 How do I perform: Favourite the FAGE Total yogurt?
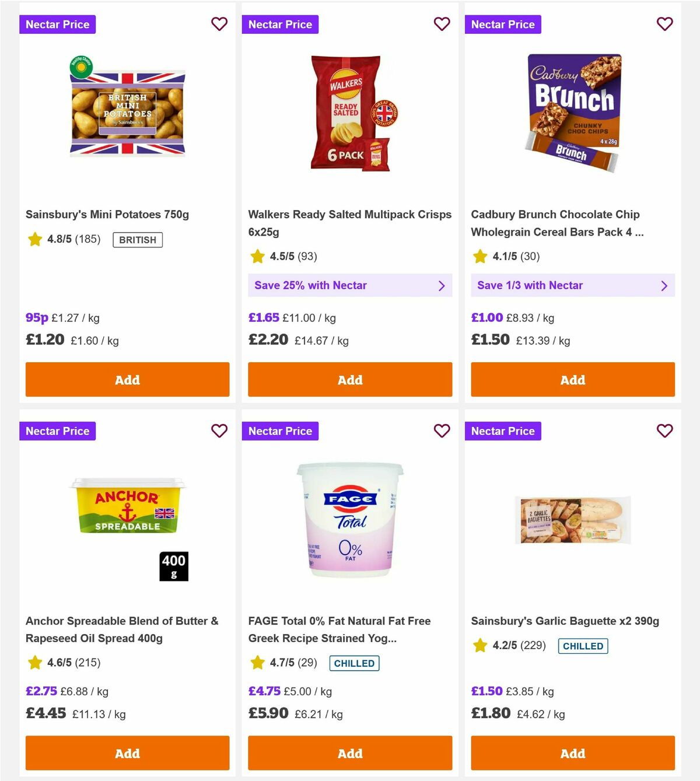(x=442, y=431)
